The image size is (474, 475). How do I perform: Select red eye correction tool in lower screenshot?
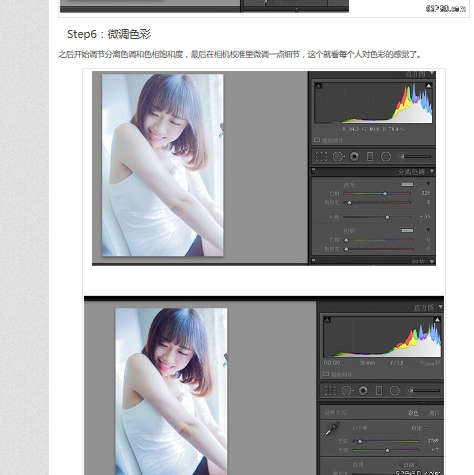363,390
